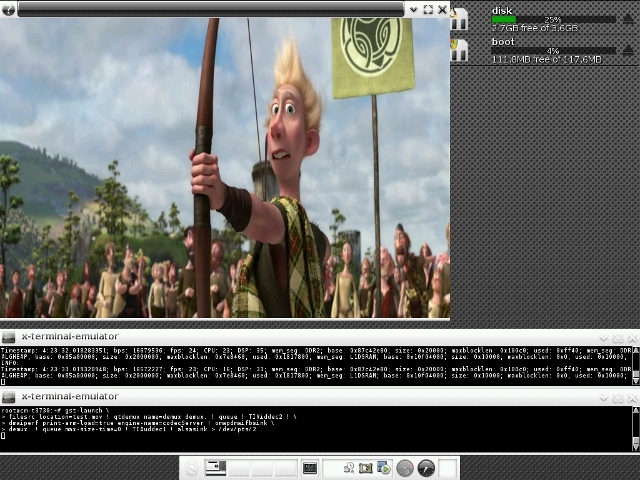Click the round grey dial gadget on shelf
640x480 pixels.
(x=405, y=468)
